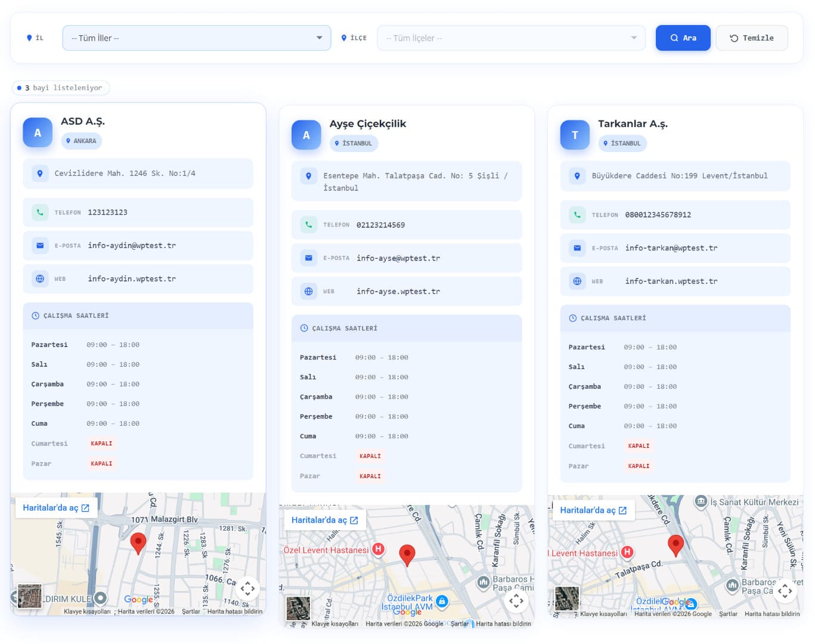Click the phone number 02123214569
The width and height of the screenshot is (815, 644).
[x=380, y=225]
